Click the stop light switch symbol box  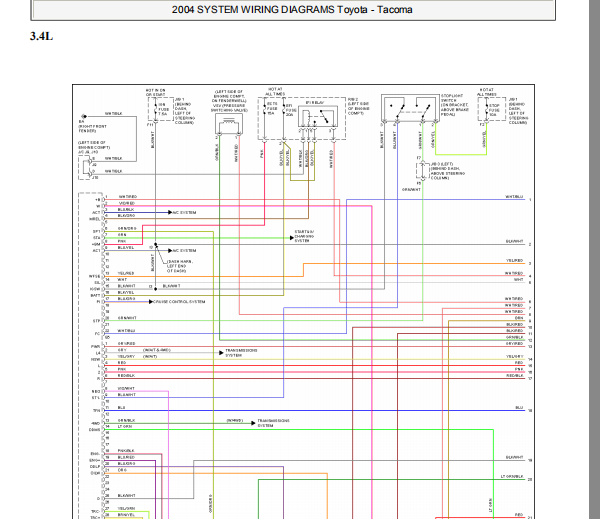[410, 108]
